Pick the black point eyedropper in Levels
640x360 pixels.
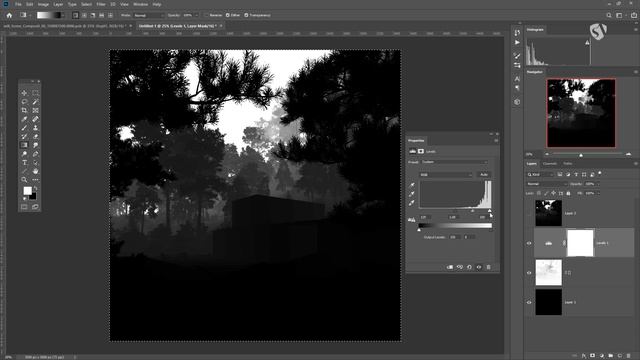[412, 185]
